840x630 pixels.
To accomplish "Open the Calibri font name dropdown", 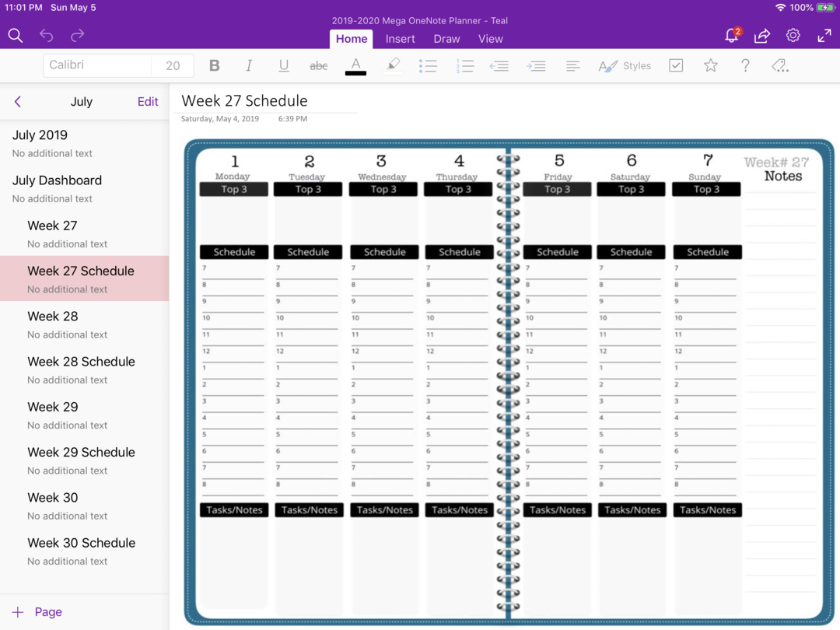I will [x=97, y=65].
